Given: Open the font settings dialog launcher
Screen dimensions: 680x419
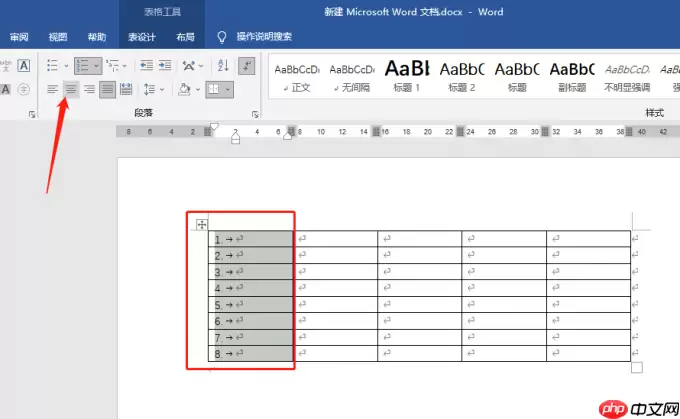Looking at the screenshot, I should 32,114.
